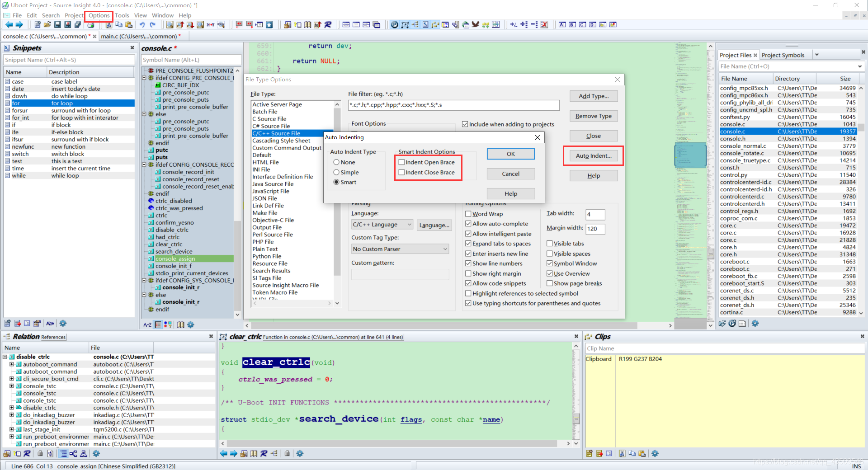Collapse the disable_ctrlc relation node
Screen dimensions: 868x470
5,357
